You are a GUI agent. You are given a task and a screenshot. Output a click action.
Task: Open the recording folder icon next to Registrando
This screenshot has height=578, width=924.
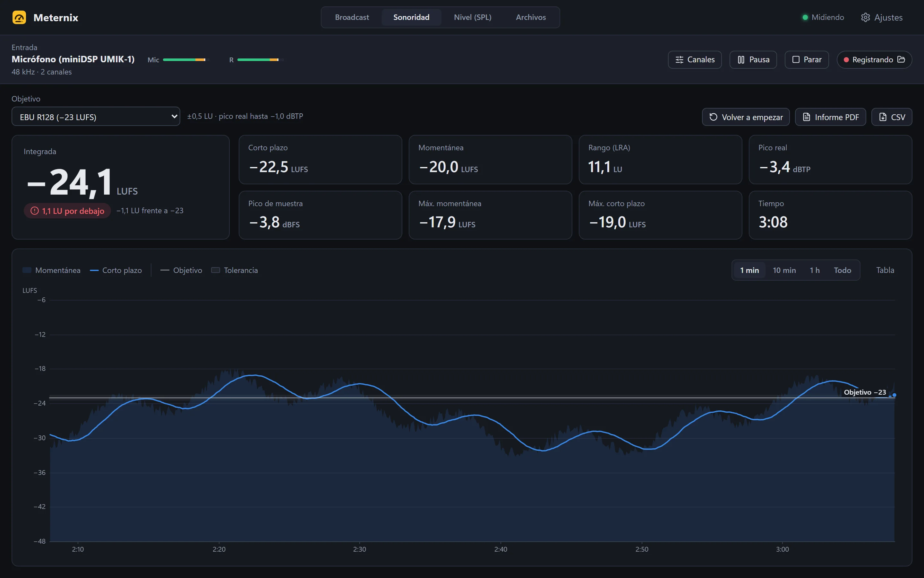click(x=901, y=59)
